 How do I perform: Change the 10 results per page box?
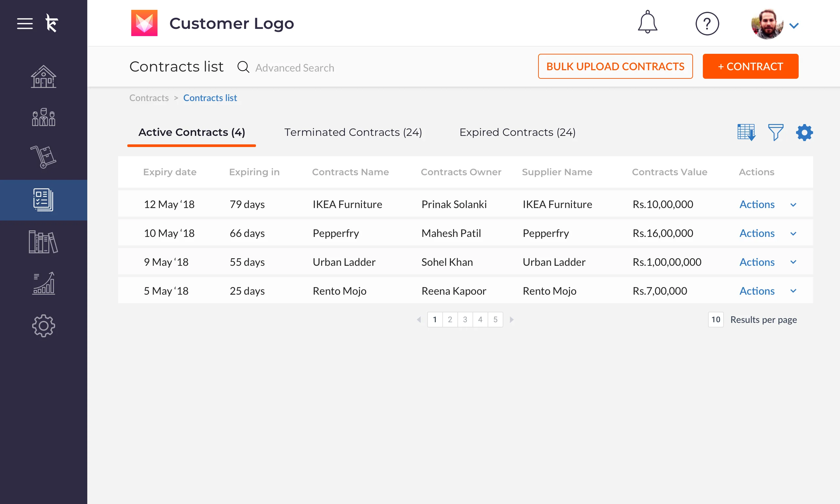pyautogui.click(x=716, y=320)
